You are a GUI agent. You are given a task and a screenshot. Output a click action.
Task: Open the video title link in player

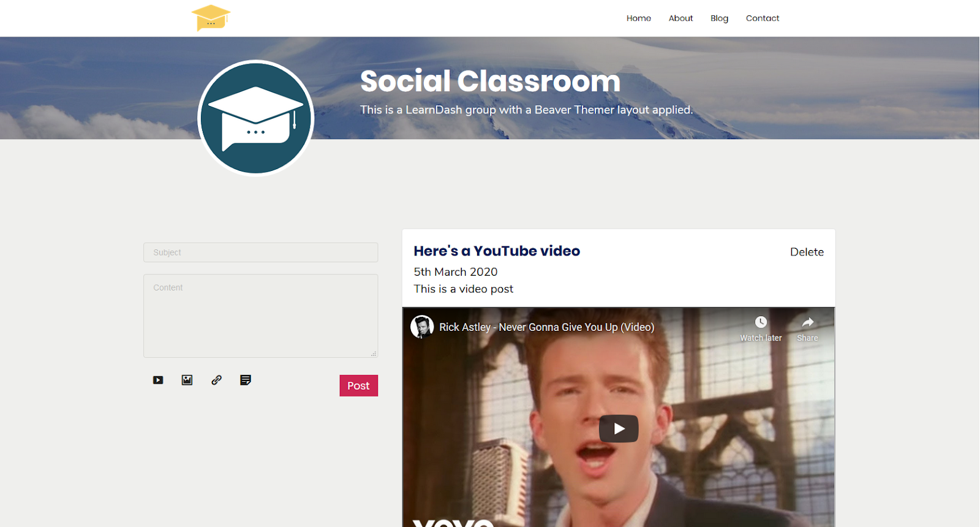(x=546, y=327)
